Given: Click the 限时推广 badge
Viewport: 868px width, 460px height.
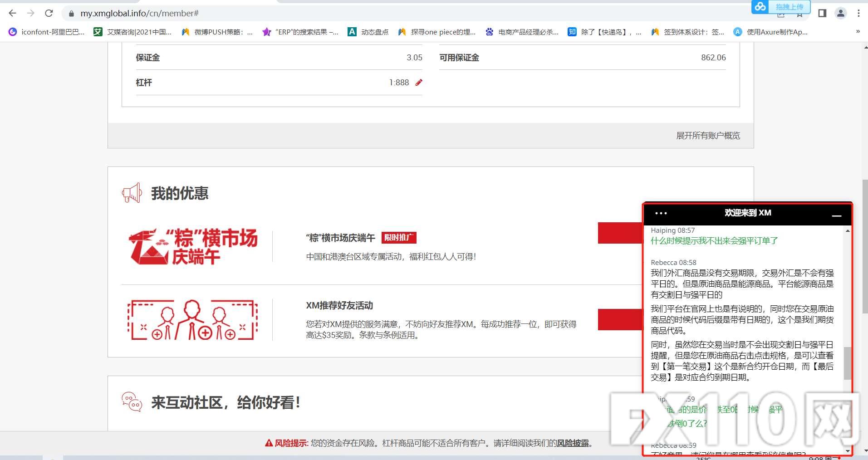Looking at the screenshot, I should click(x=399, y=238).
